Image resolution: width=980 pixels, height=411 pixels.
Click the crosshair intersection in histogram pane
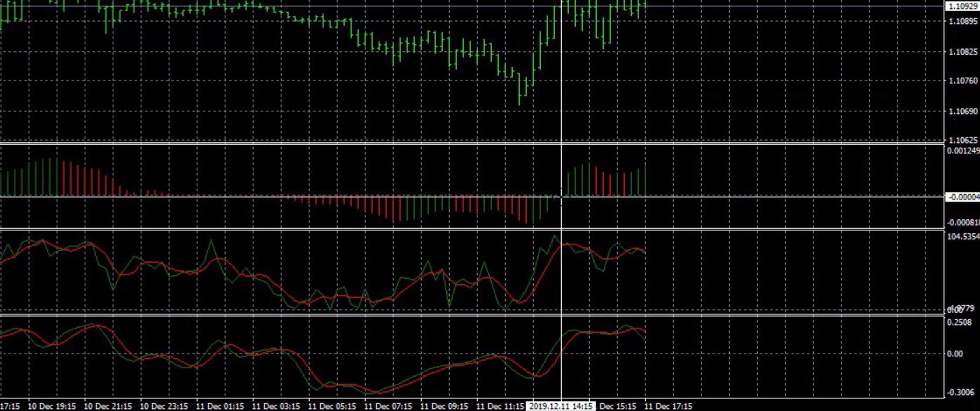[561, 197]
